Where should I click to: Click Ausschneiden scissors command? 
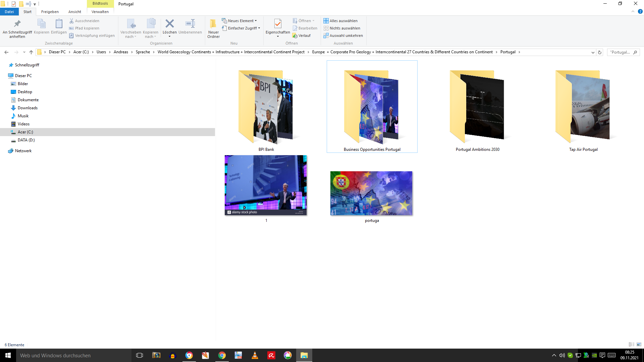point(84,21)
